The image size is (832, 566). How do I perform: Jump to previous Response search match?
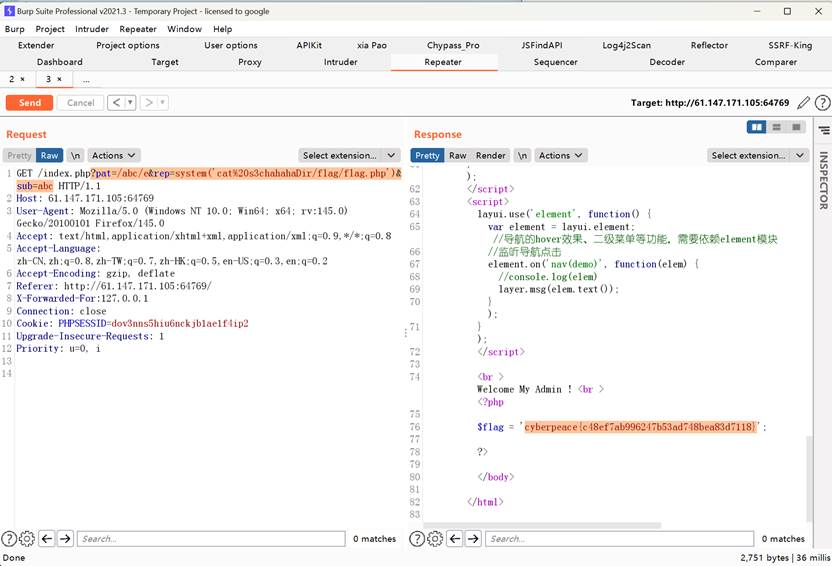click(455, 539)
